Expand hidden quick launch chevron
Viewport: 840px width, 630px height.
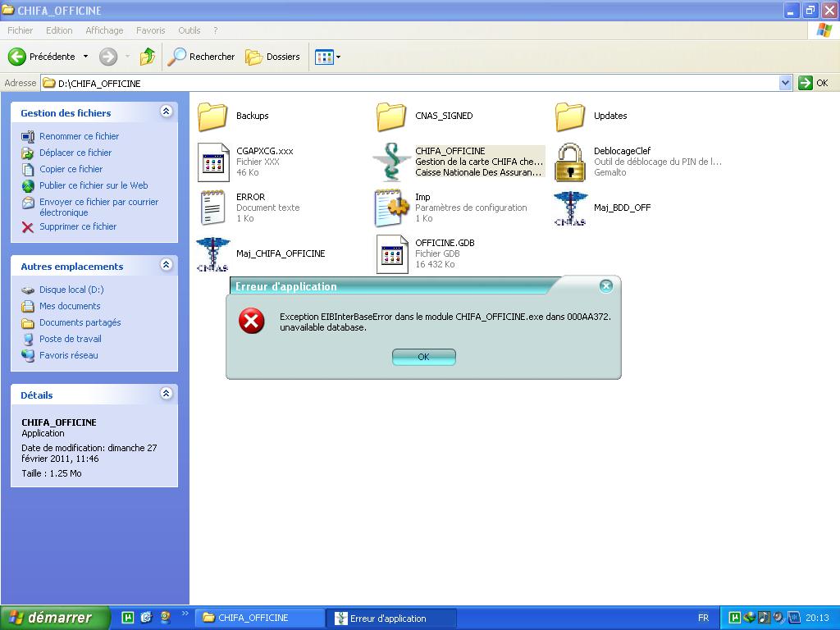(185, 614)
